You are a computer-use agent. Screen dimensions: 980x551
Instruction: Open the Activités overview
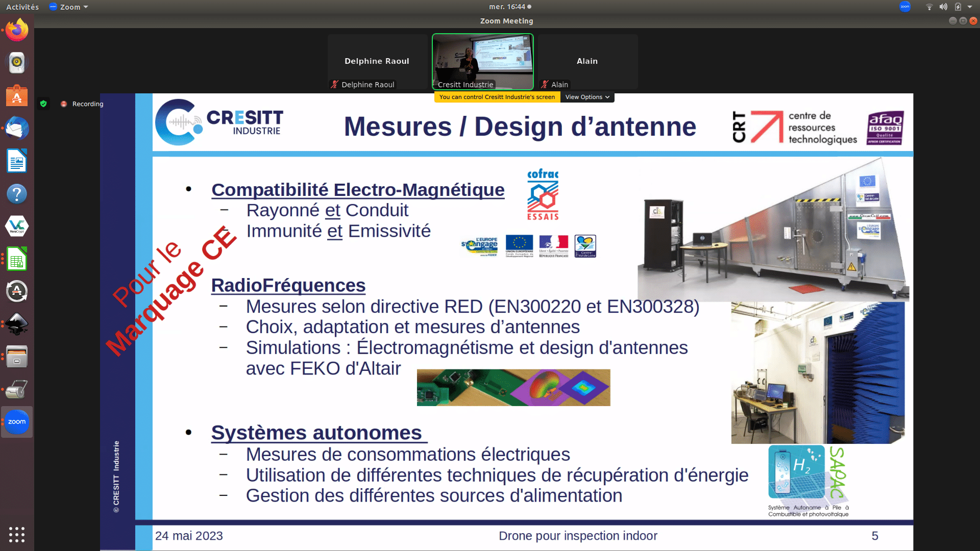22,7
